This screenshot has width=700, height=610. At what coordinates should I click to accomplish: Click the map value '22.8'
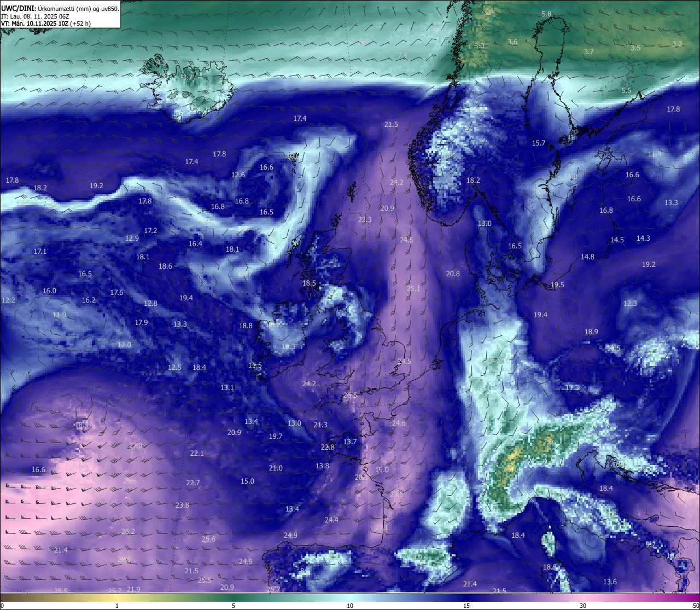328,448
